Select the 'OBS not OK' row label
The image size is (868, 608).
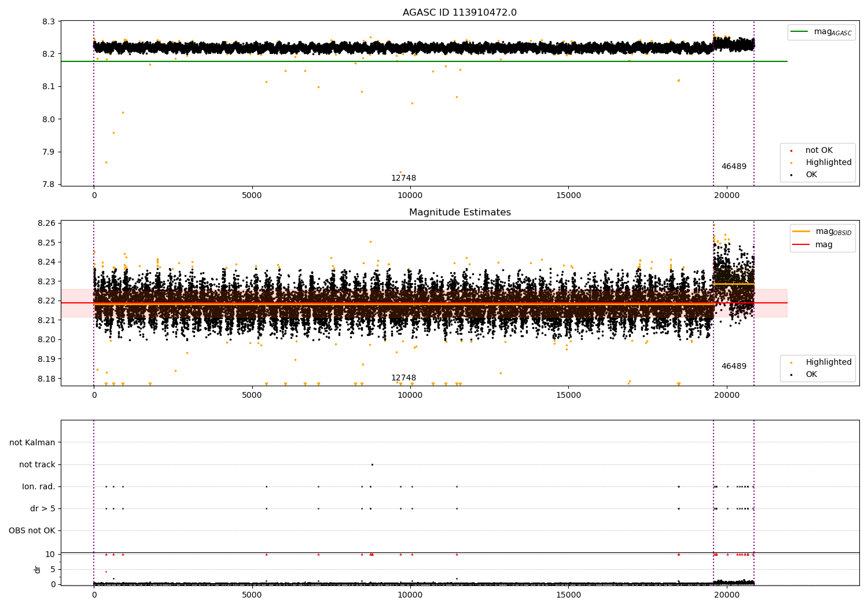(x=32, y=531)
